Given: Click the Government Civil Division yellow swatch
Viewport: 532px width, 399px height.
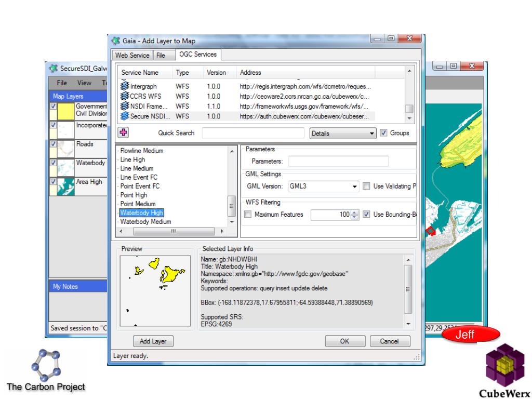Looking at the screenshot, I should pyautogui.click(x=66, y=111).
